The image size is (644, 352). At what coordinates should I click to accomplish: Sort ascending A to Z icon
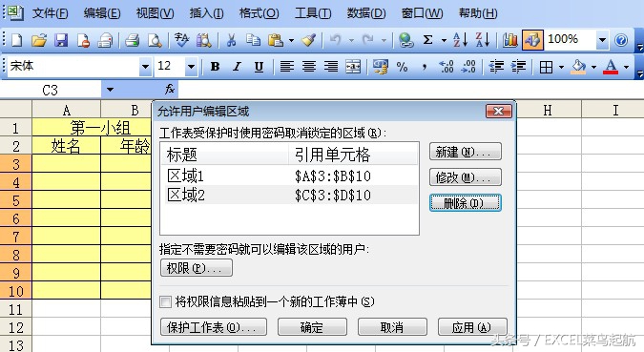tap(460, 40)
